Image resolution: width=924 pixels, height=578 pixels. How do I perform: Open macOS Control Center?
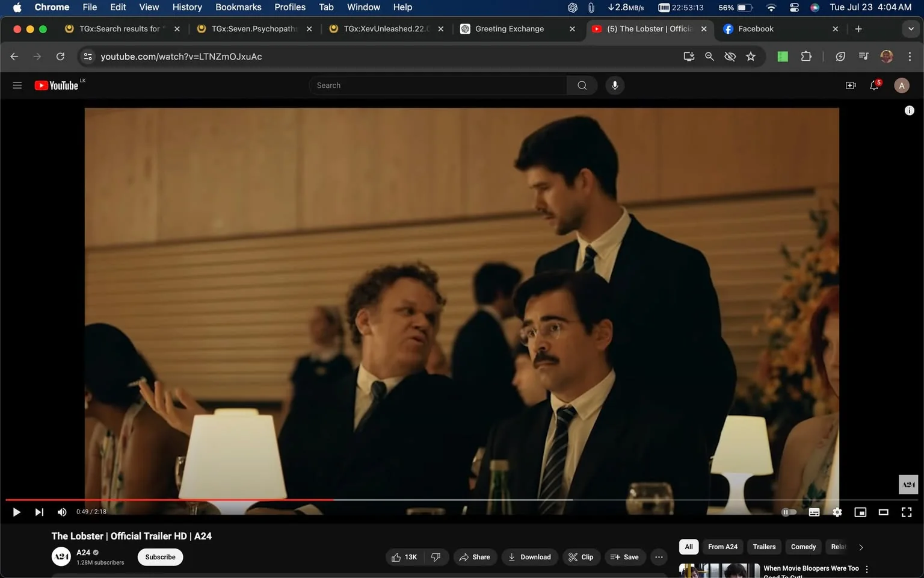coord(794,7)
